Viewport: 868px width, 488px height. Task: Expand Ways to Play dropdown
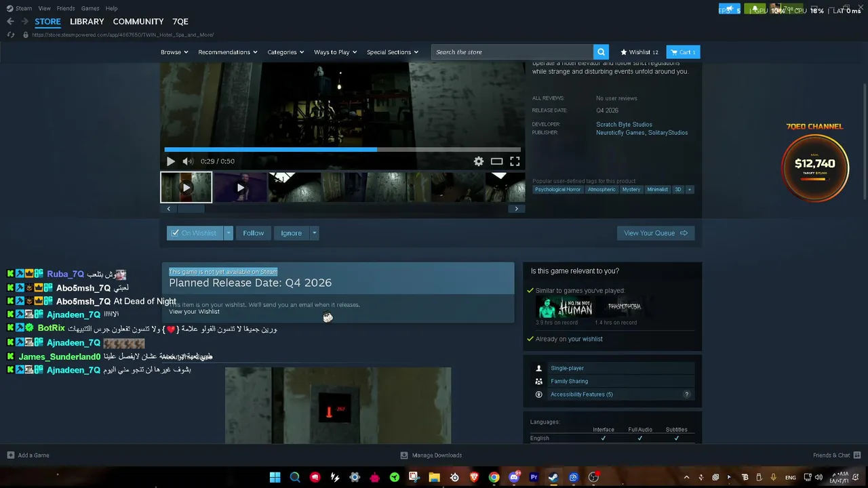click(336, 52)
